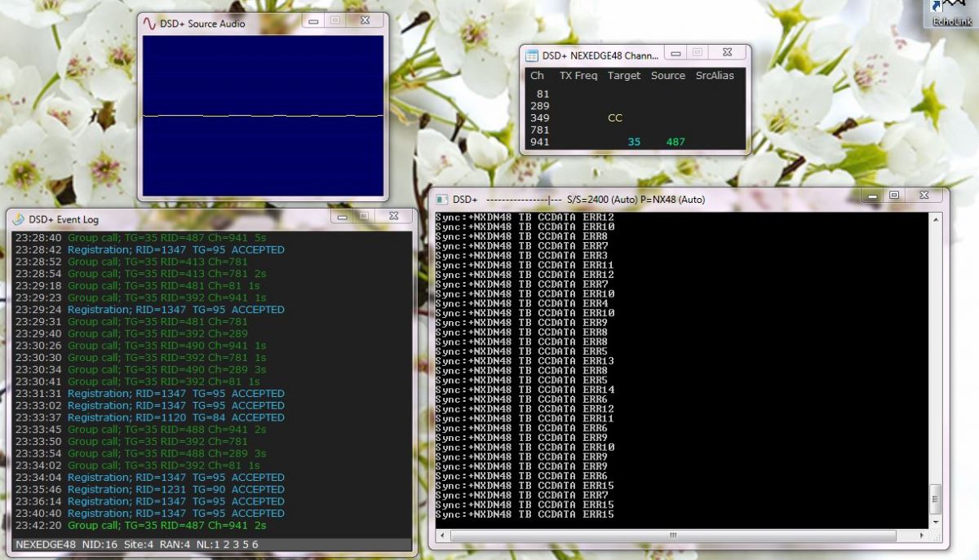Select the 23:28:42 Registration log entry
The image size is (979, 560).
[150, 249]
